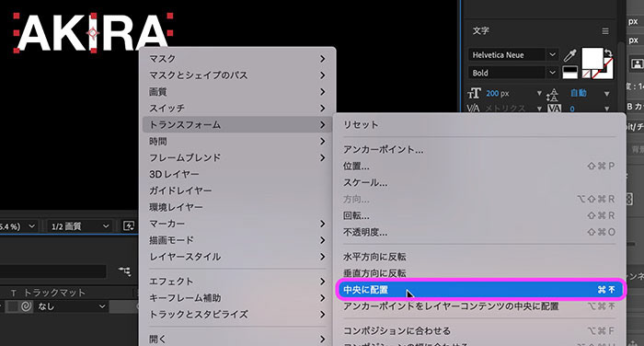Choose コンポジションに合わせる
644x346 pixels.
479,330
